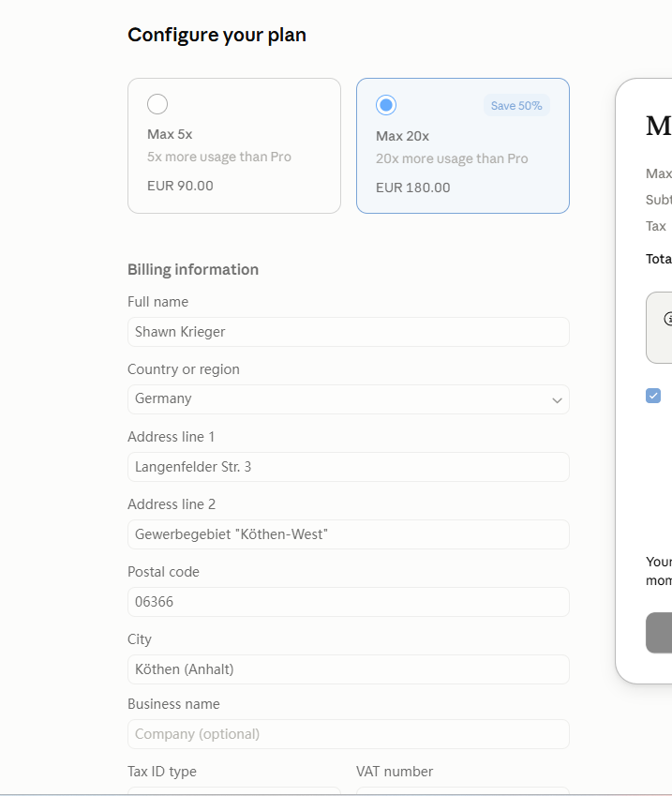Click the Billing information heading
672x796 pixels.
193,270
